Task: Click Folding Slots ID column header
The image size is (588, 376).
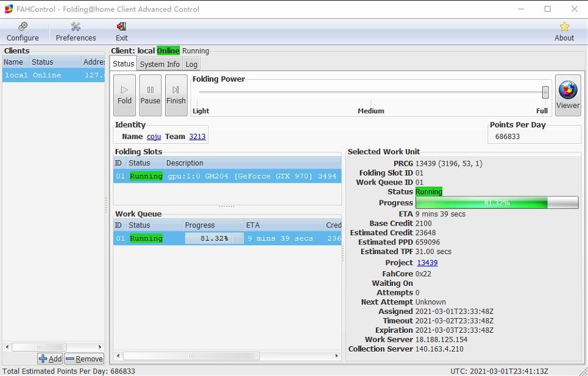Action: click(x=119, y=163)
